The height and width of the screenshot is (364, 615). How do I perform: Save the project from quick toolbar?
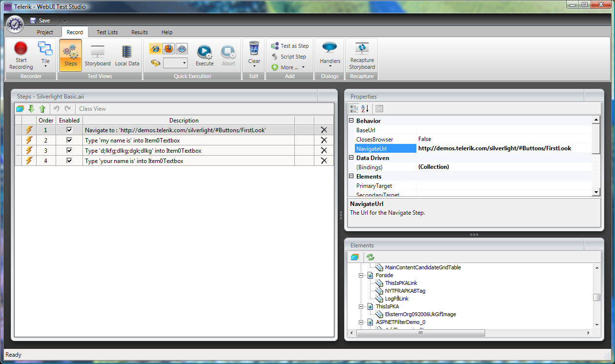click(40, 20)
